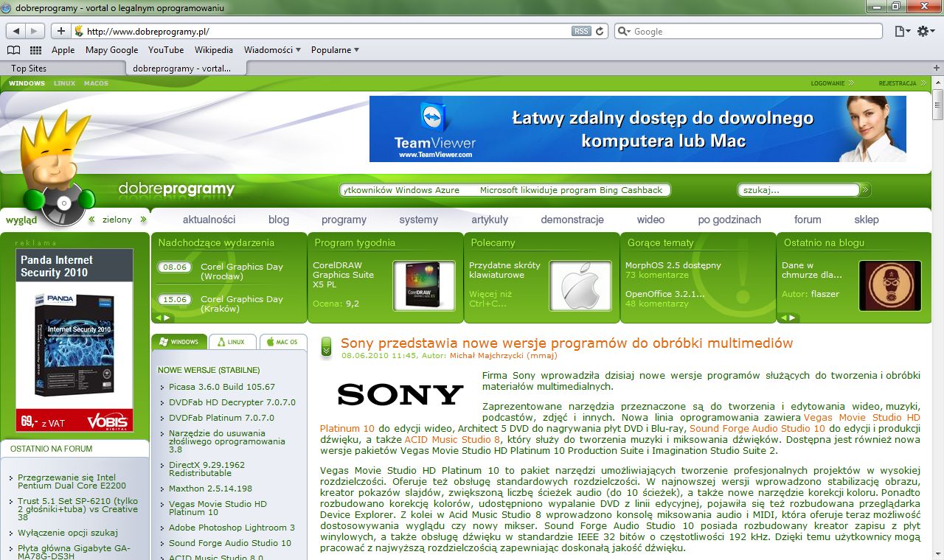
Task: Add bookmark with the plus button
Action: coord(60,31)
